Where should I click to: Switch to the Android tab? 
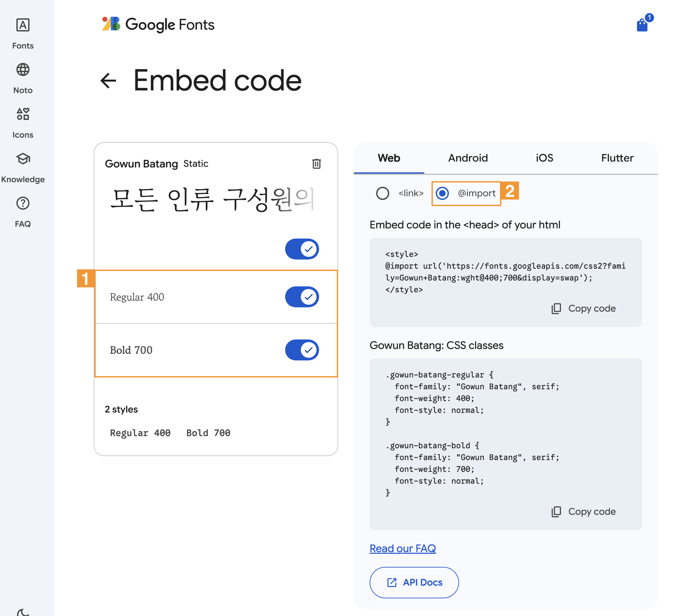click(x=468, y=158)
